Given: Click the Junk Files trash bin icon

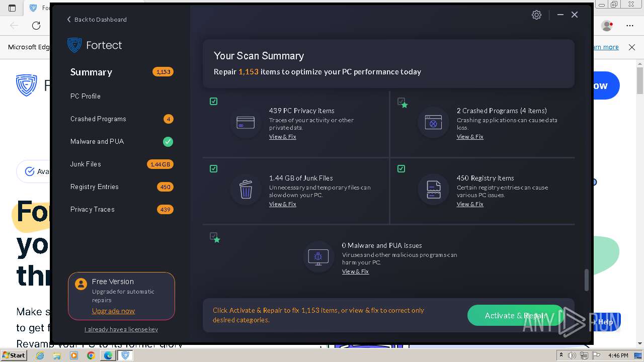Looking at the screenshot, I should coord(246,190).
